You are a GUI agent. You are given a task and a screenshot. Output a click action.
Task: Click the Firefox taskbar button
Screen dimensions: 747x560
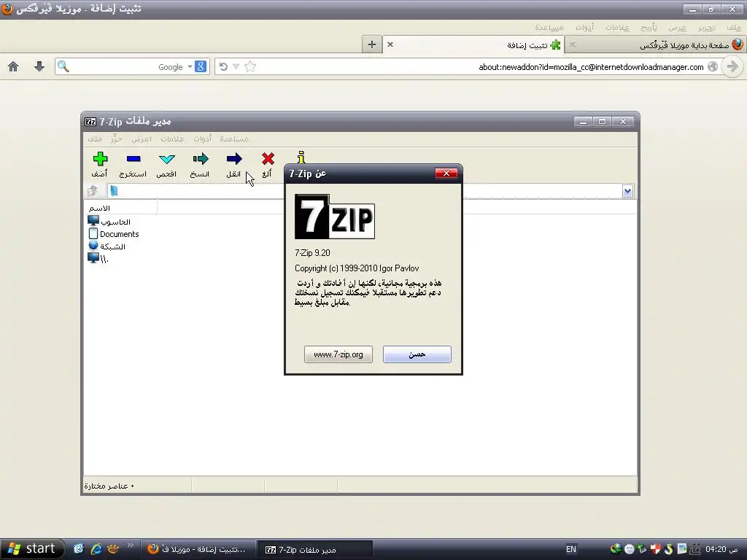pos(198,549)
